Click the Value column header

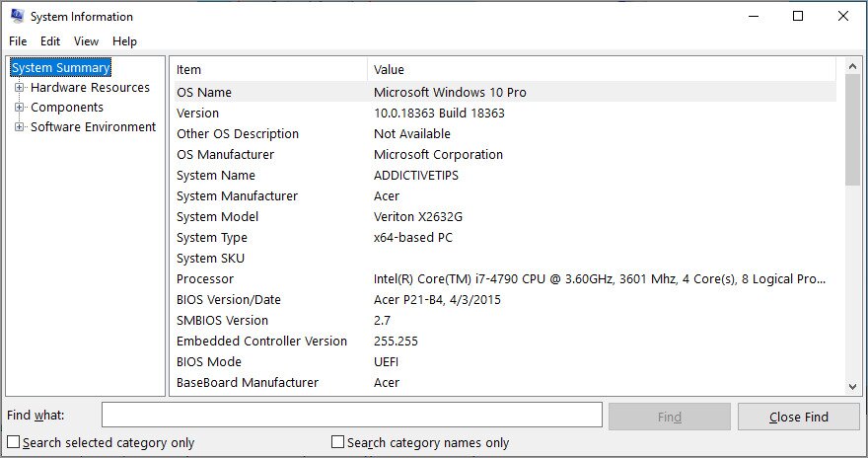(x=602, y=69)
